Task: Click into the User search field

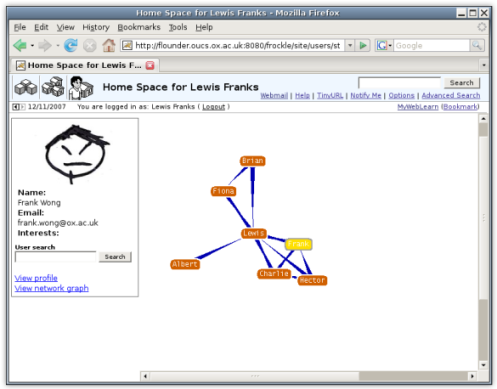Action: click(56, 257)
